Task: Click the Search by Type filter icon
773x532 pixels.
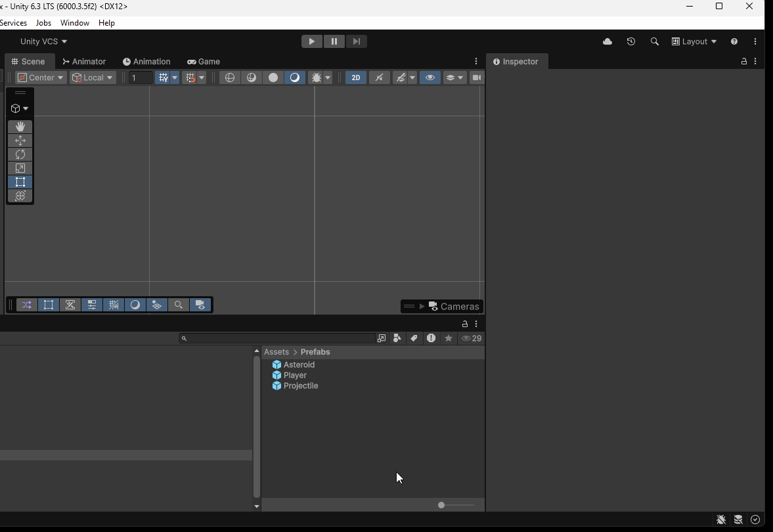Action: 397,338
